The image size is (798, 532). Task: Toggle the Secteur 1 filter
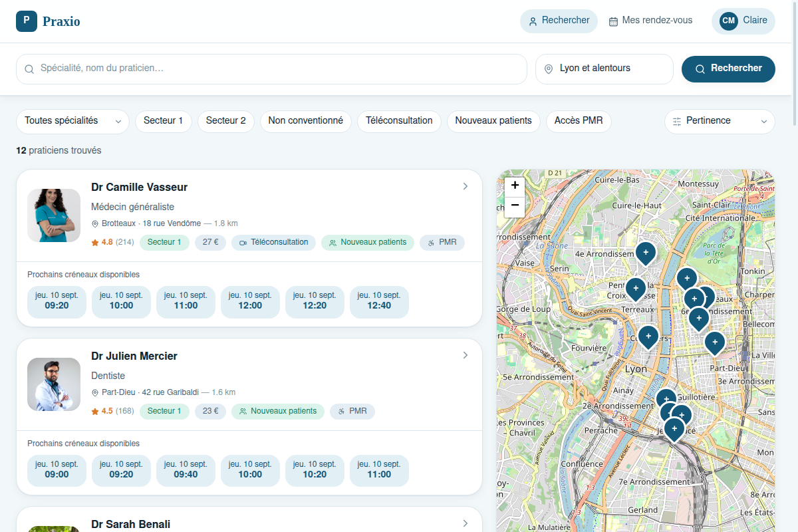tap(164, 121)
